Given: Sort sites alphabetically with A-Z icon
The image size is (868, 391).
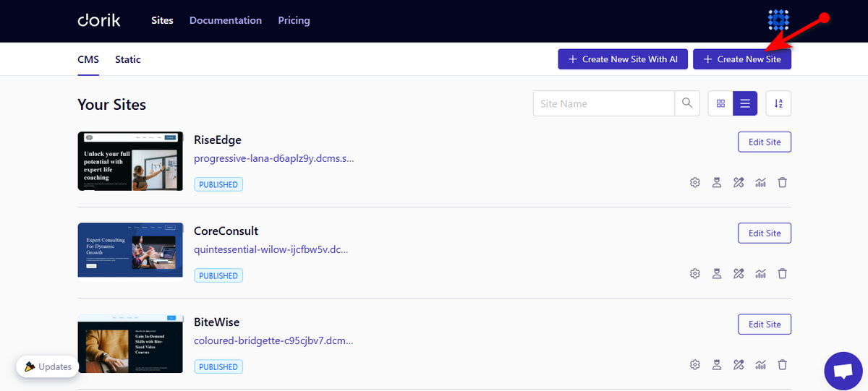Looking at the screenshot, I should [x=778, y=103].
